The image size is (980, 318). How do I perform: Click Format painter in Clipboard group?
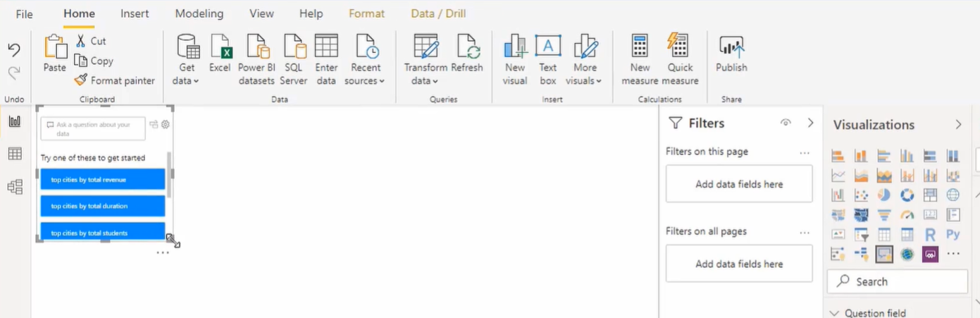(115, 80)
